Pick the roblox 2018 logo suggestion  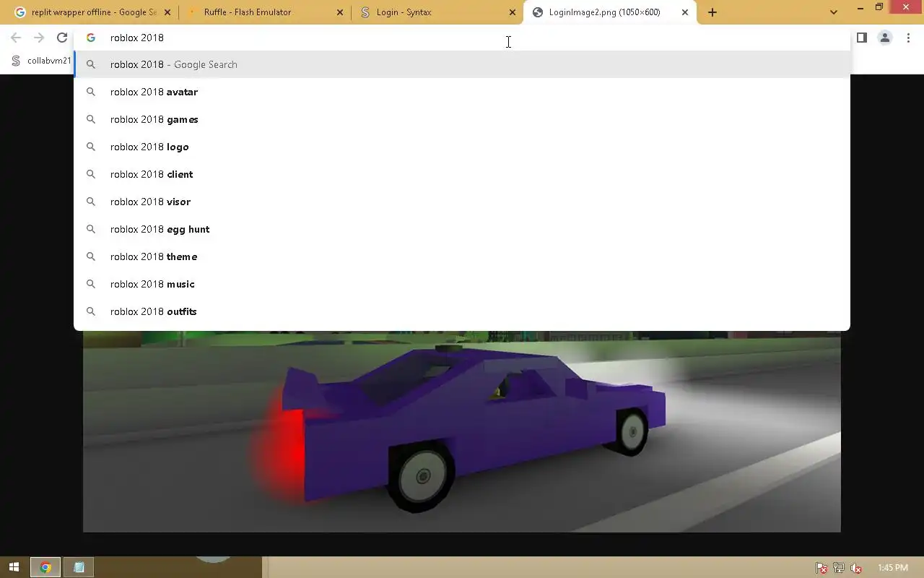[462, 147]
